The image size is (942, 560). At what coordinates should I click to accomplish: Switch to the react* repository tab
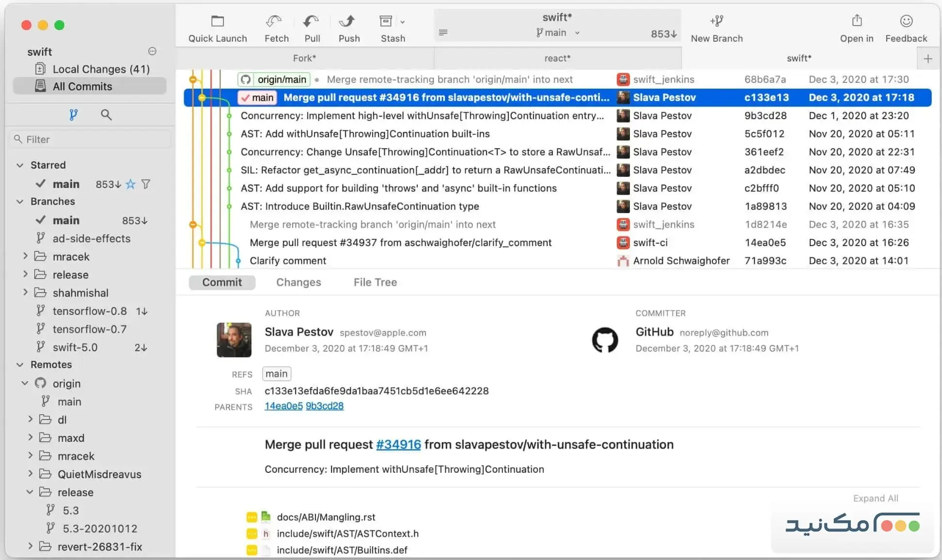coord(557,58)
